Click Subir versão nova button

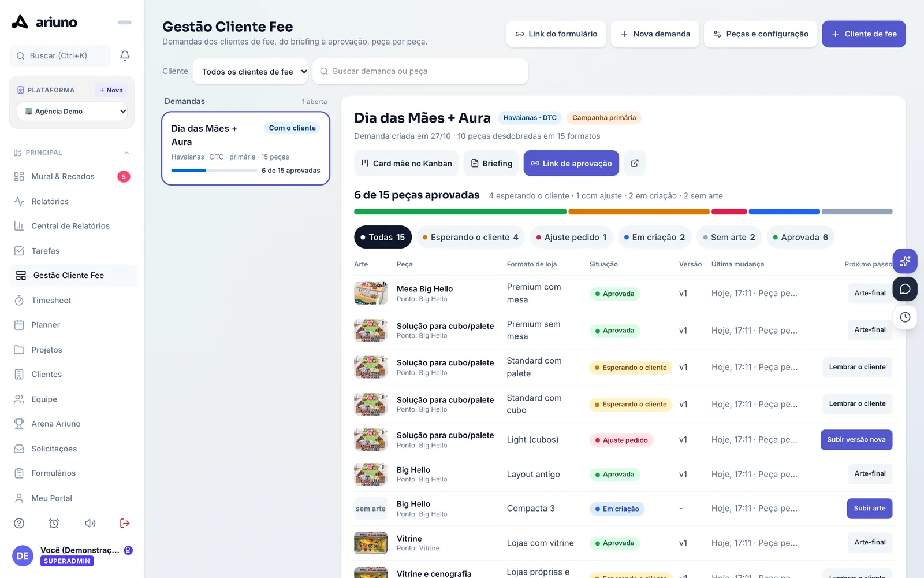coord(856,440)
